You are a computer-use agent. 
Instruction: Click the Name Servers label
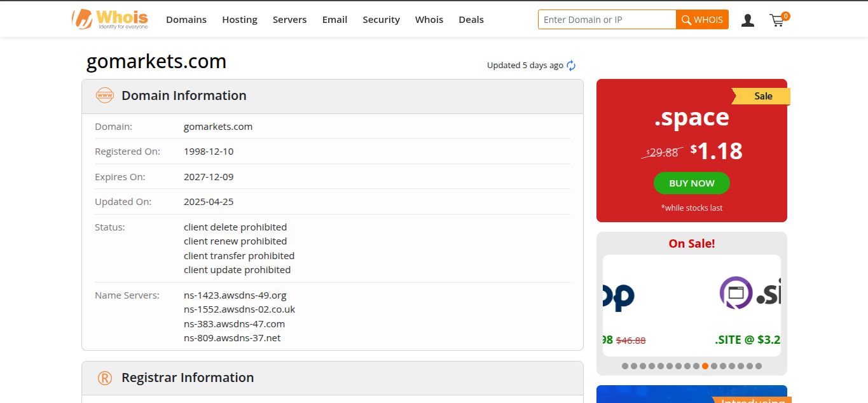coord(127,295)
